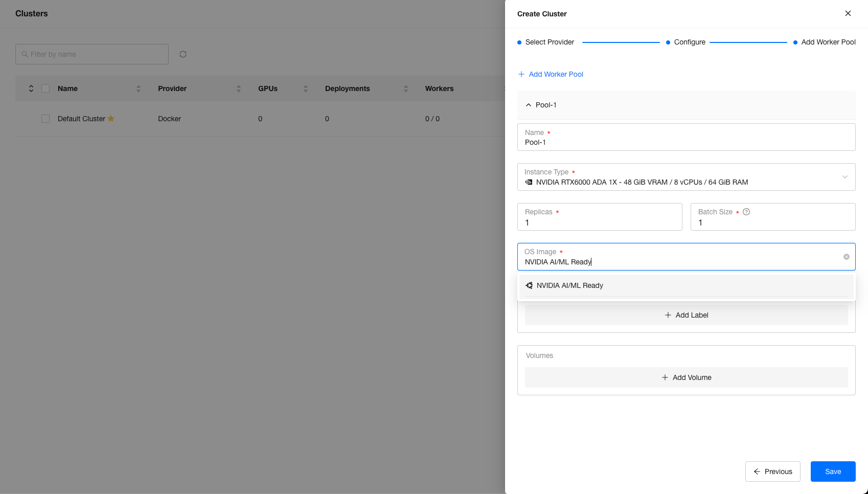Collapse the Pool-1 section
This screenshot has height=494, width=868.
coord(529,105)
